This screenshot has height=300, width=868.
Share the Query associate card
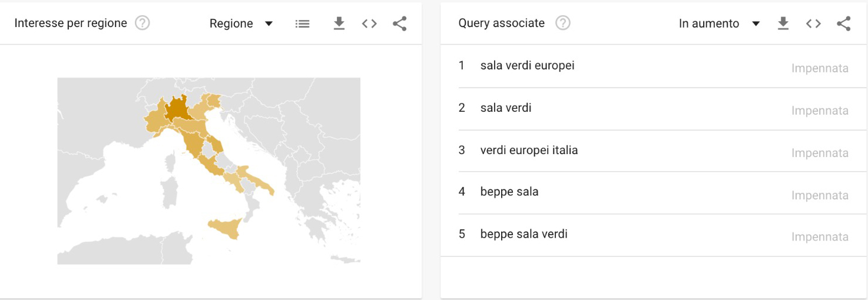[844, 24]
